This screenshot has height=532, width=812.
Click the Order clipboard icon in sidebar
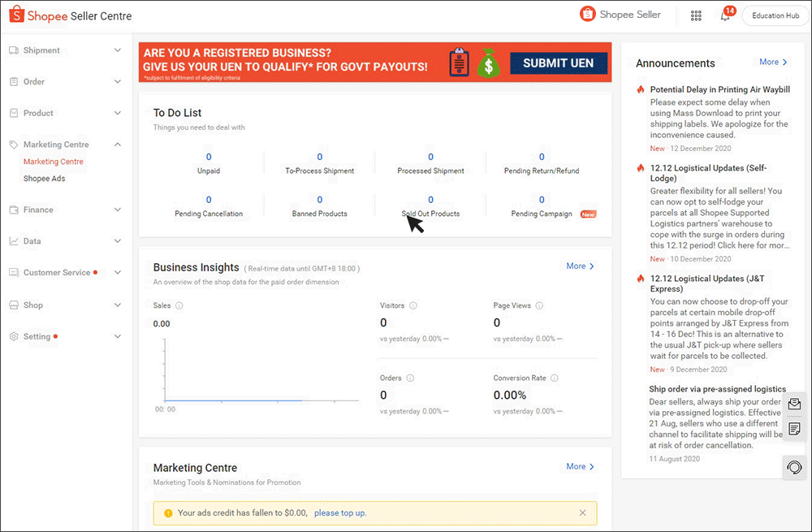click(14, 81)
